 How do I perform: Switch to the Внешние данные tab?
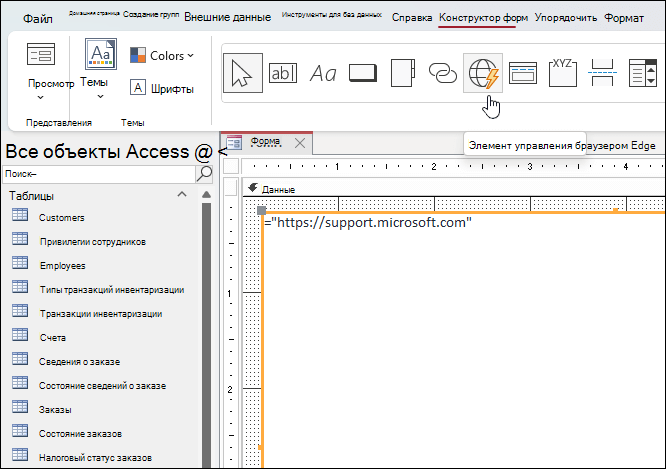227,17
